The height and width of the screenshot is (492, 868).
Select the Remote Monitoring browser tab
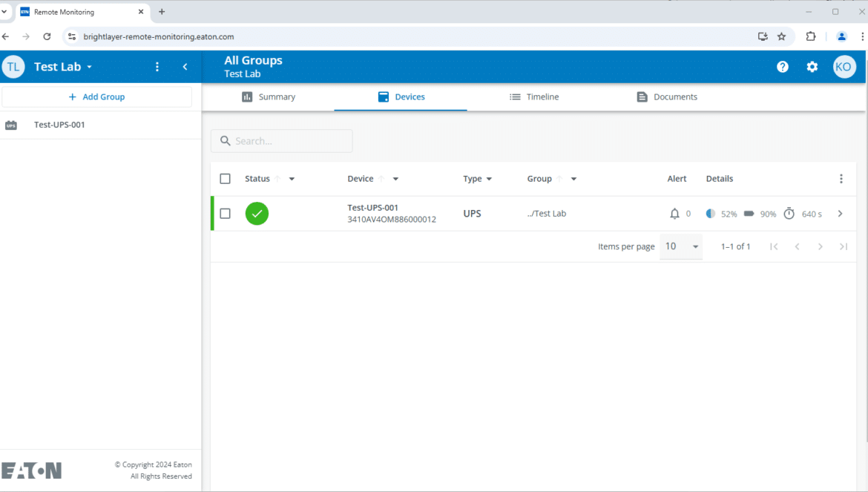[x=82, y=12]
